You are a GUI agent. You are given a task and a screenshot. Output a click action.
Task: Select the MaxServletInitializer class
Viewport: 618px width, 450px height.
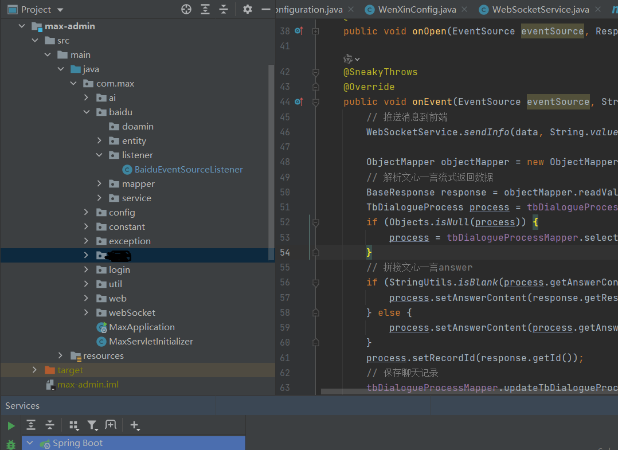[145, 341]
